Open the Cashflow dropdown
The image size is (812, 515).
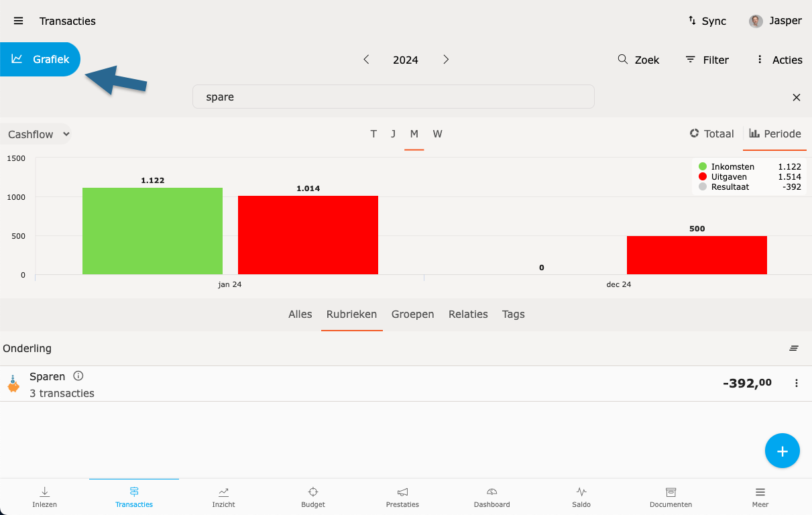pos(36,134)
